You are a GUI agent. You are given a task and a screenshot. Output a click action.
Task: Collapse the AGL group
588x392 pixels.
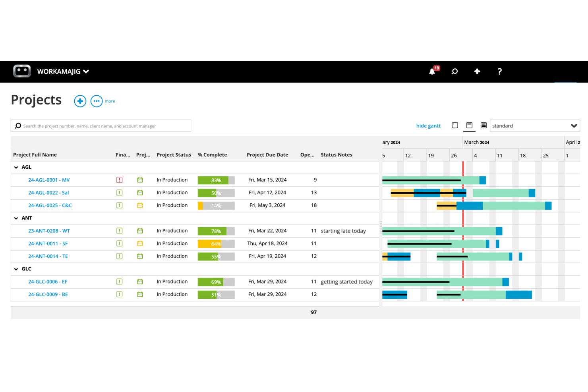(x=16, y=168)
